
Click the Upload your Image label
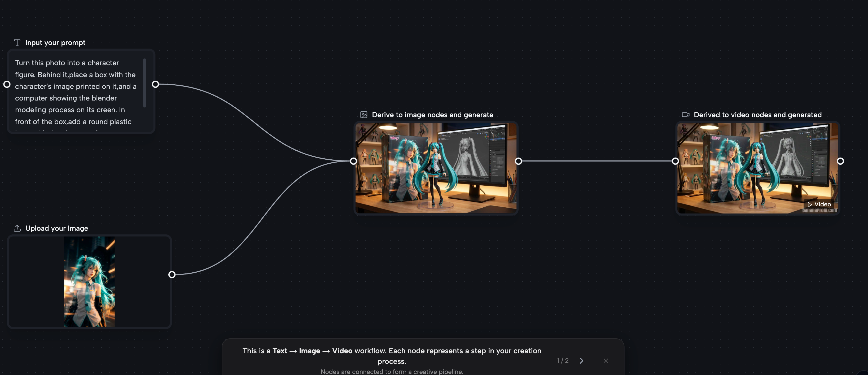pyautogui.click(x=57, y=228)
